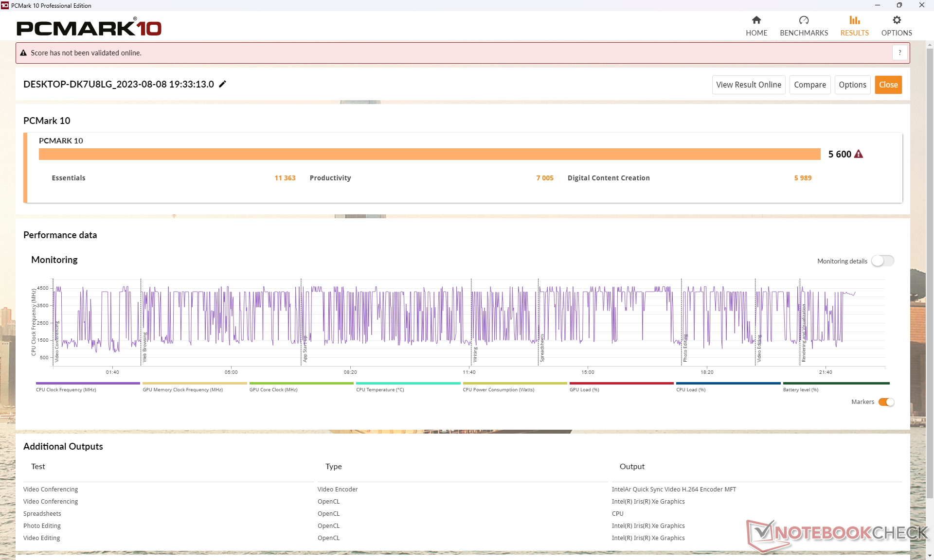934x560 pixels.
Task: Click warning triangle in validation banner
Action: pyautogui.click(x=23, y=53)
